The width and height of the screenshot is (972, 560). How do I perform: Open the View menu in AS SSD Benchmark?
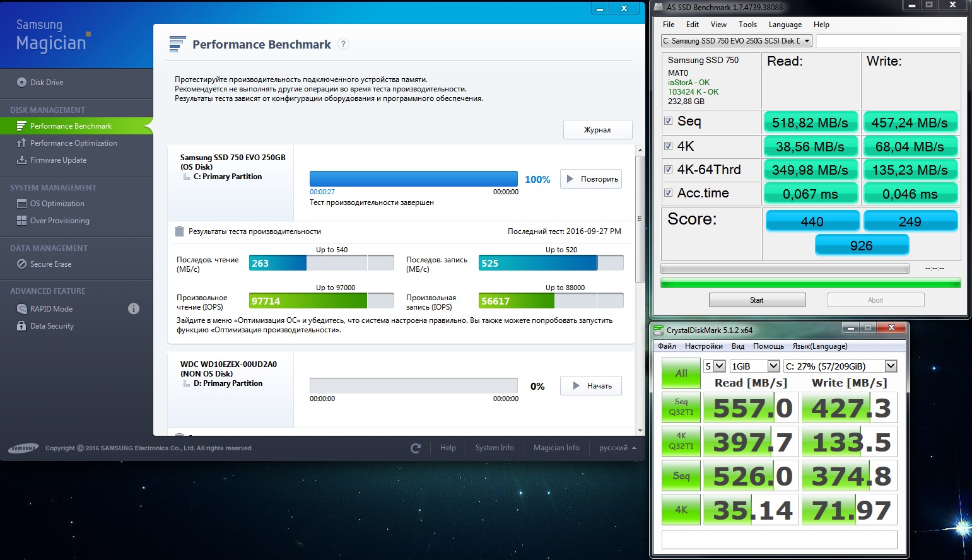coord(718,25)
